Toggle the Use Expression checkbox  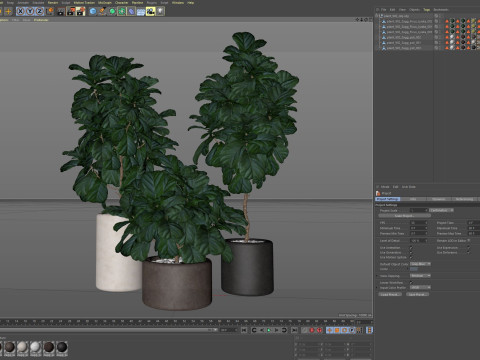(x=468, y=248)
